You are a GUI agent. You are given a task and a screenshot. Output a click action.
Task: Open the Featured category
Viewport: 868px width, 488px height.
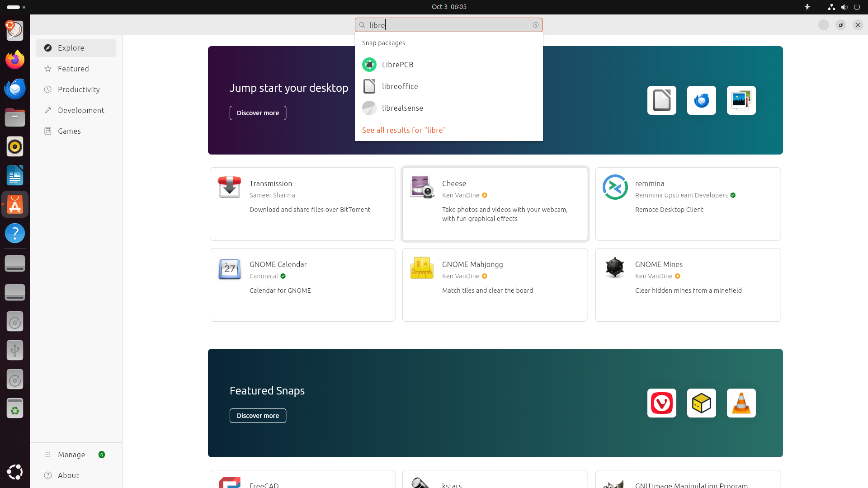[76, 69]
